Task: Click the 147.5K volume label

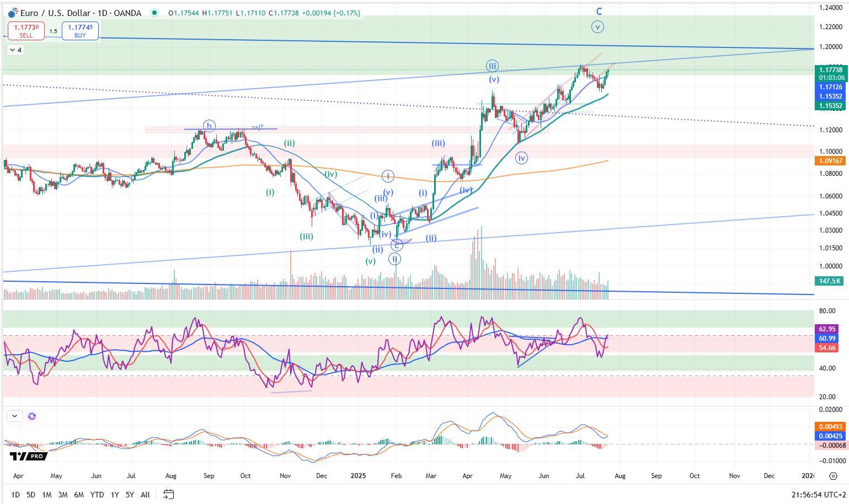Action: pos(830,281)
